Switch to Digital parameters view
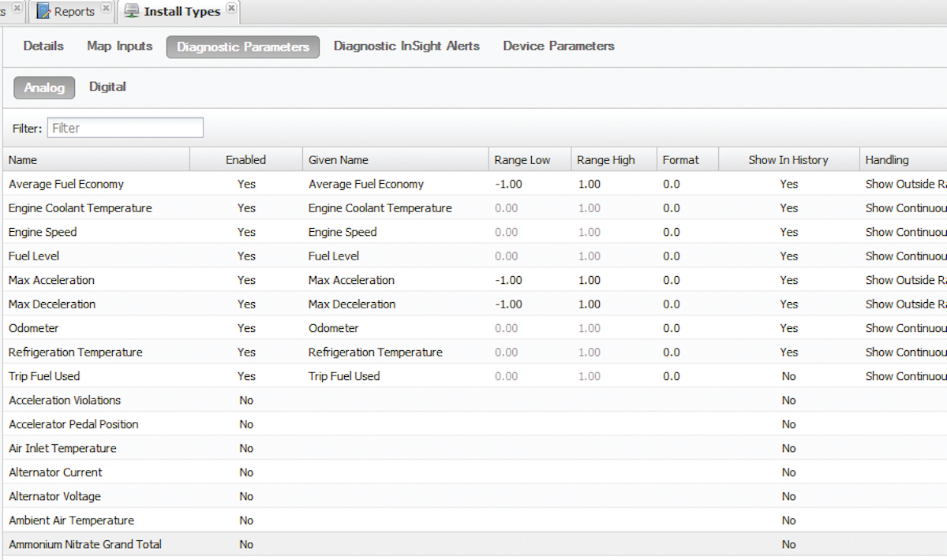Image resolution: width=947 pixels, height=560 pixels. click(x=107, y=87)
